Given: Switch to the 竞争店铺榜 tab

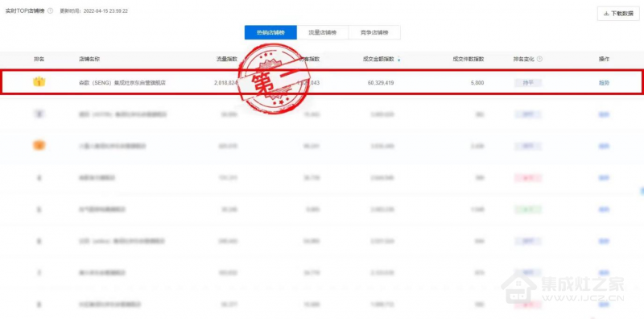Looking at the screenshot, I should click(374, 32).
